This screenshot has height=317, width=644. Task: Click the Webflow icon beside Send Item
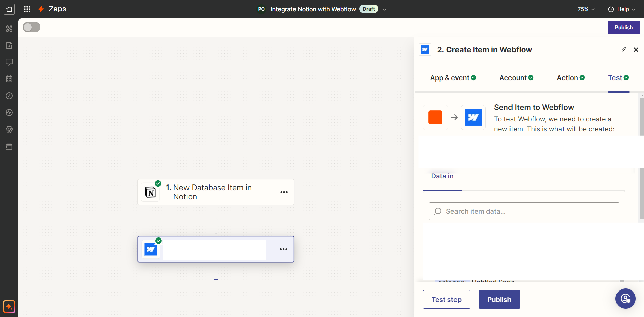tap(473, 117)
